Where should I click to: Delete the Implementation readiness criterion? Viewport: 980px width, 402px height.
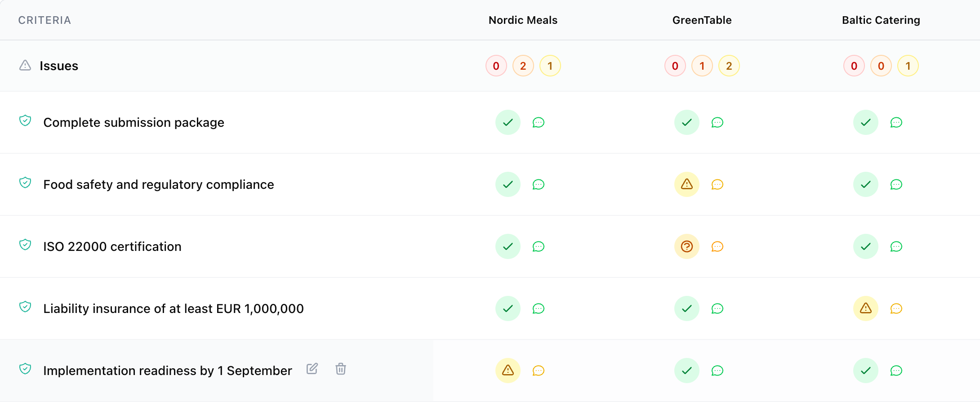(x=341, y=369)
